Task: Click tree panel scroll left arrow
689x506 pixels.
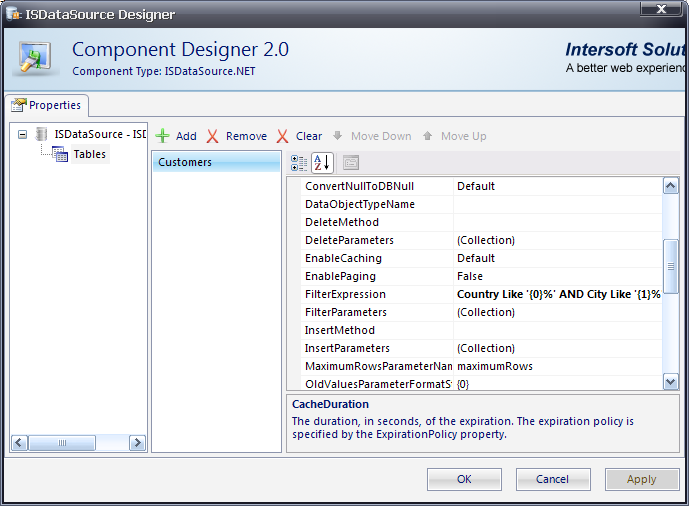Action: [19, 442]
